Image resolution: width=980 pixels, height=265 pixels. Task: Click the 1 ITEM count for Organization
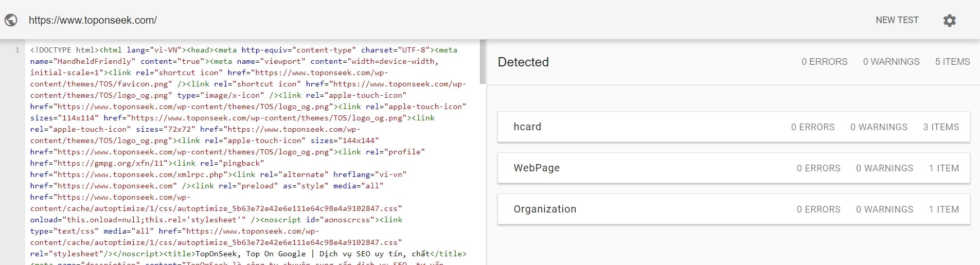(943, 209)
